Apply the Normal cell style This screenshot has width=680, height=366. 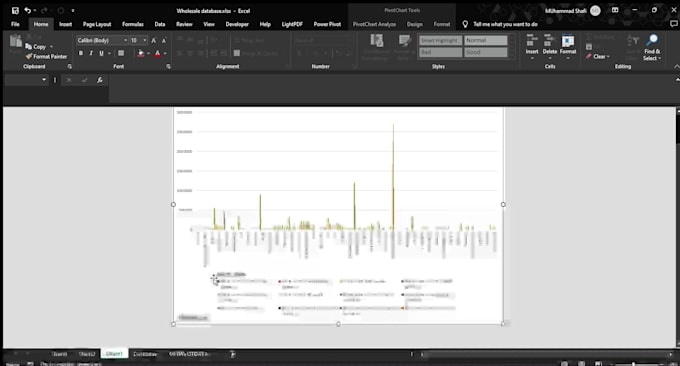486,40
